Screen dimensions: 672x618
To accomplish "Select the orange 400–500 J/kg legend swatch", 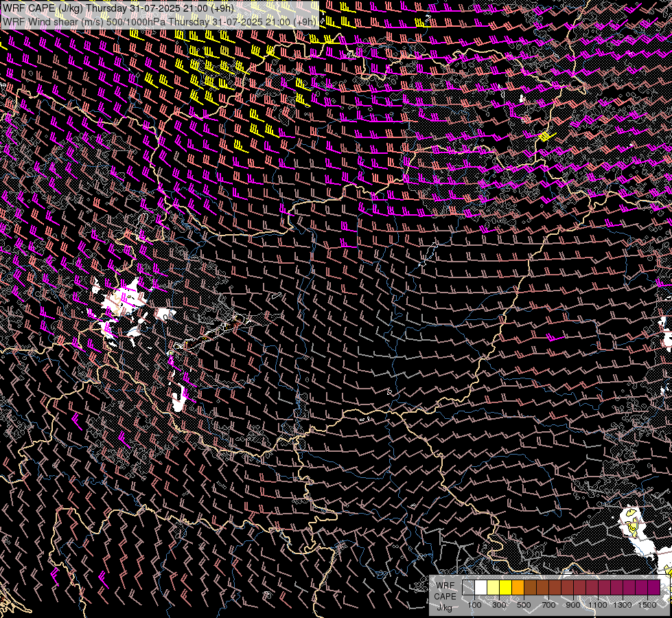I will click(x=518, y=588).
